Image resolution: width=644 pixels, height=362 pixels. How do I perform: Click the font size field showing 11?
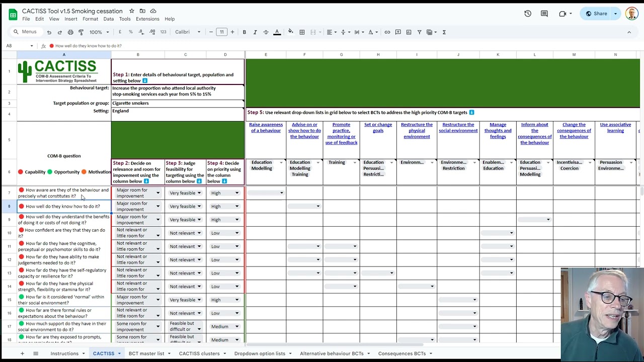221,32
